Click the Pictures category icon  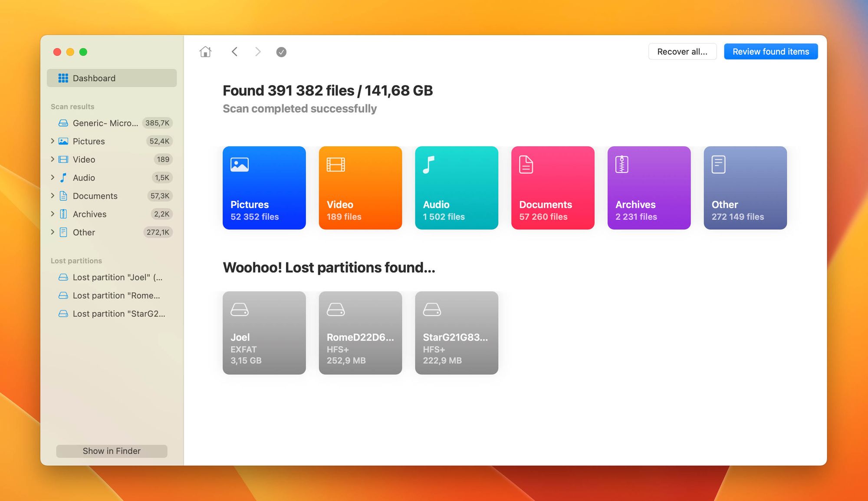pos(238,163)
